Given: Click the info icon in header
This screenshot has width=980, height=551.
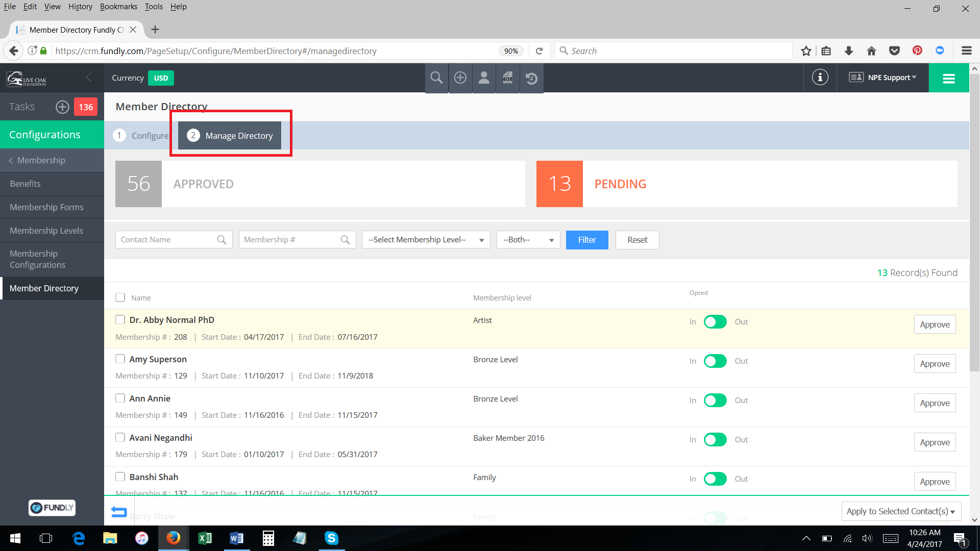Looking at the screenshot, I should [820, 78].
